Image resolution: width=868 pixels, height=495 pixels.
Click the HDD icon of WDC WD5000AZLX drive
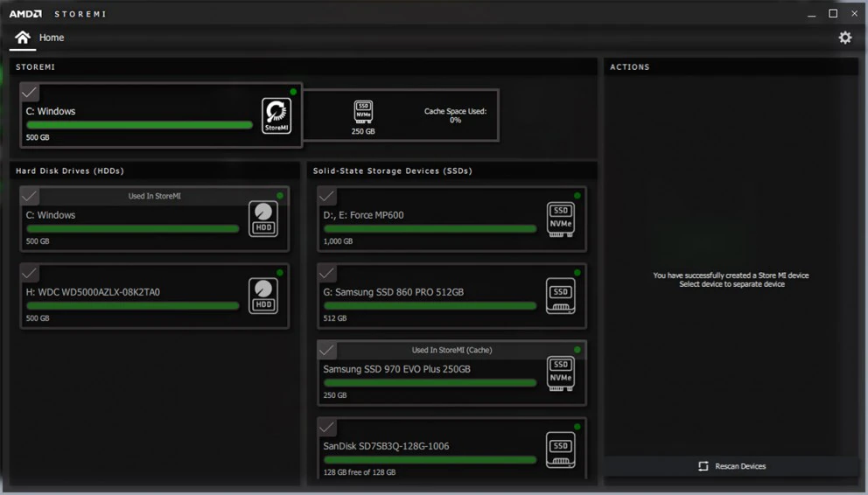coord(263,296)
